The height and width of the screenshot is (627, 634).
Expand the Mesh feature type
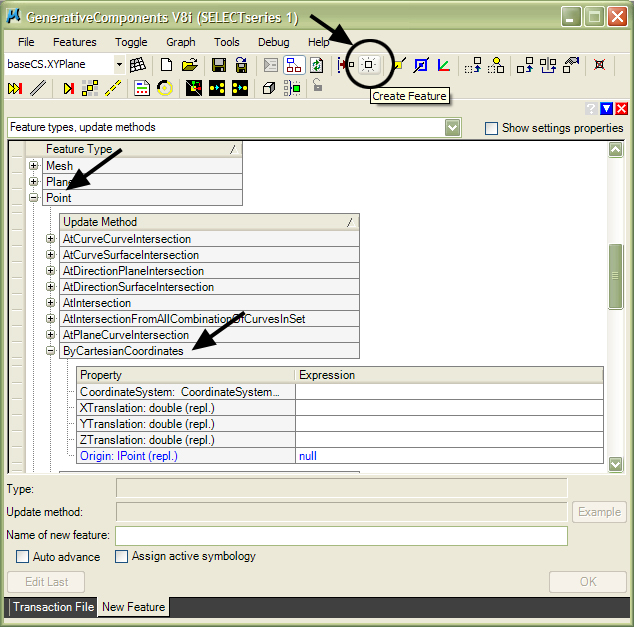pos(34,165)
